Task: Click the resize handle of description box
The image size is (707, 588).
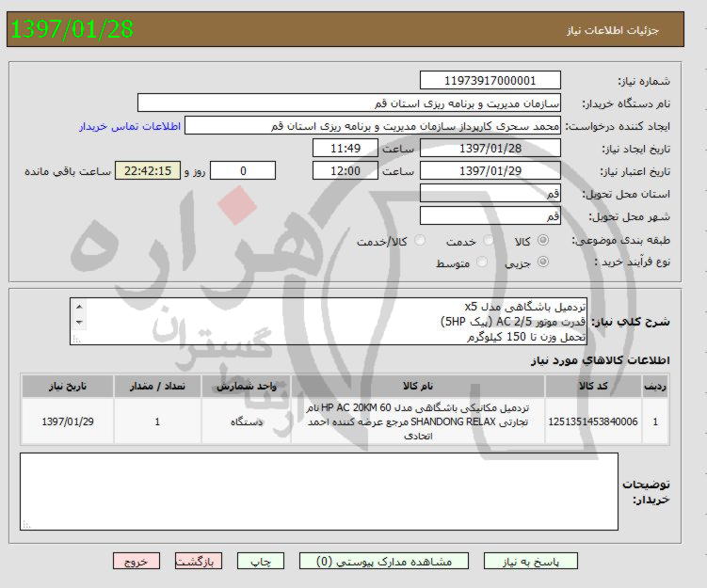Action: [76, 340]
